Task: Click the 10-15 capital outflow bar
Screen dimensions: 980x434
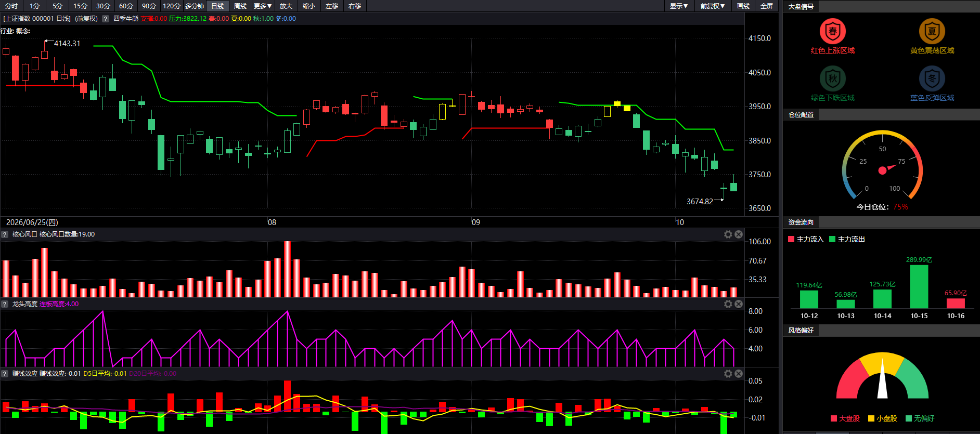Action: click(x=919, y=287)
